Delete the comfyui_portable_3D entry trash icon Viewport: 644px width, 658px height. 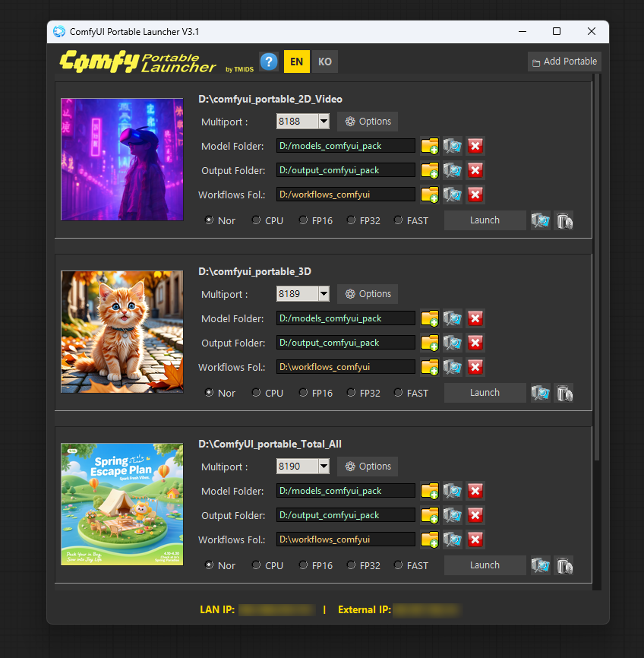(563, 394)
